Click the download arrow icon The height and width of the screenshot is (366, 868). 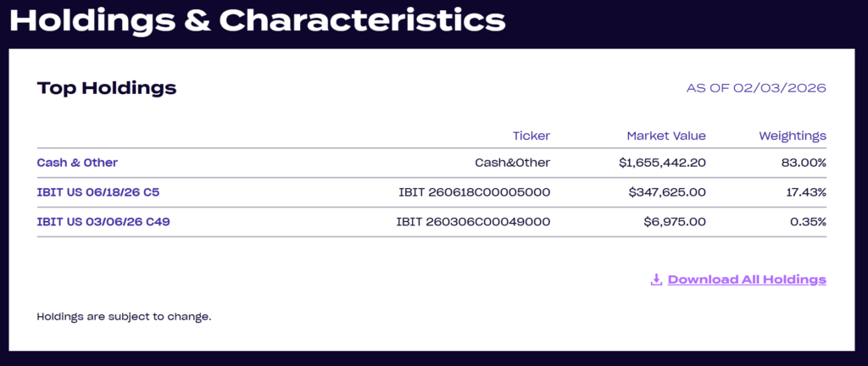coord(656,280)
